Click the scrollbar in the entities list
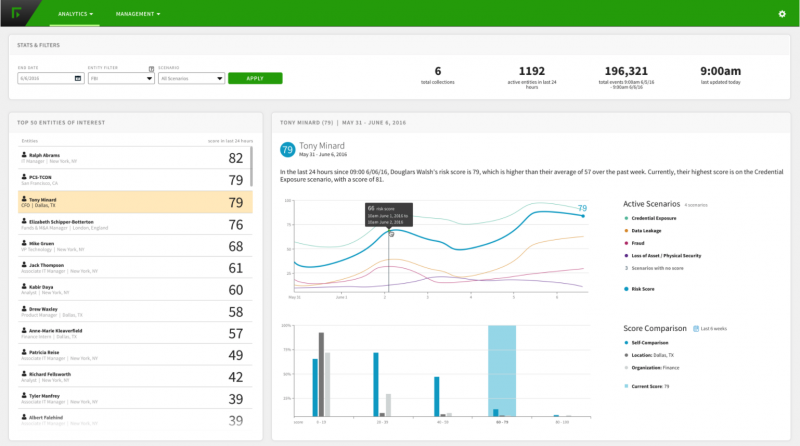 [252, 166]
